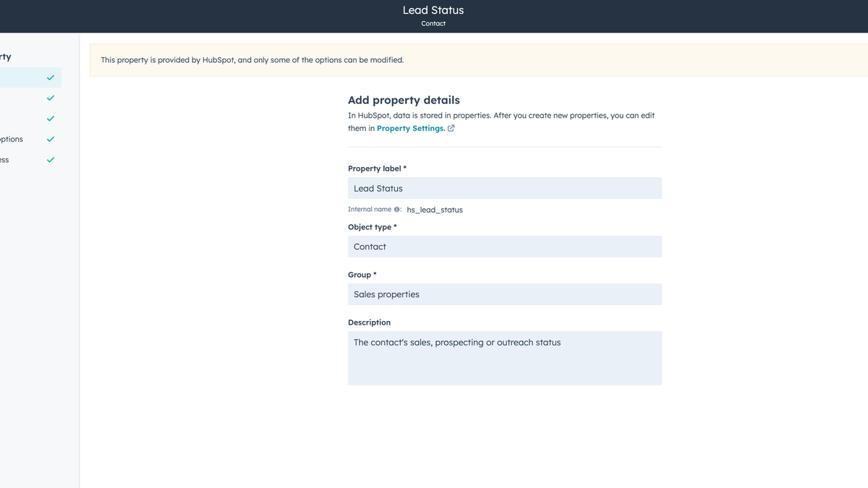Click the Contact label under the Lead Status title
The width and height of the screenshot is (868, 488).
[x=433, y=23]
